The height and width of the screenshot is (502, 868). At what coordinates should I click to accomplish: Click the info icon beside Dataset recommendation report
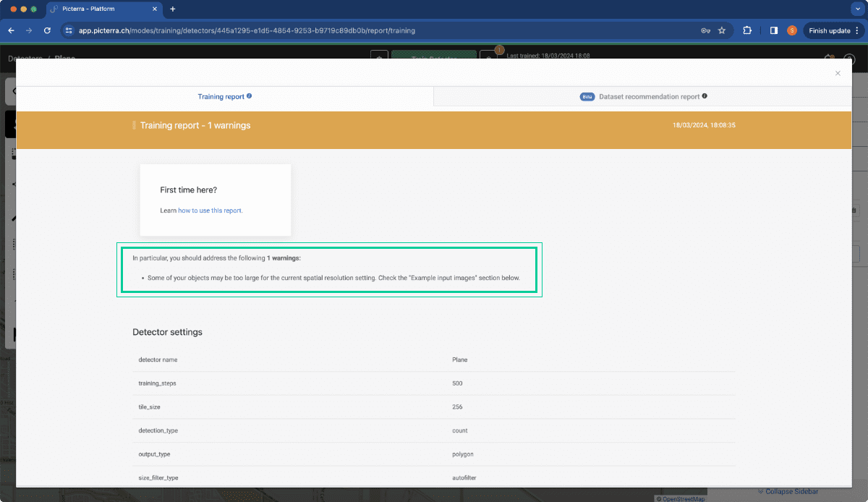click(x=705, y=96)
